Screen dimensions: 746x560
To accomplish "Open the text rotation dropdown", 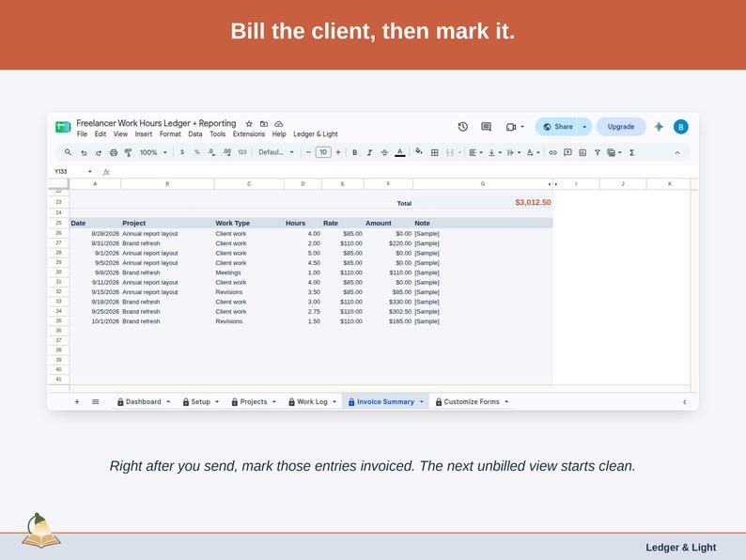I will [x=533, y=153].
